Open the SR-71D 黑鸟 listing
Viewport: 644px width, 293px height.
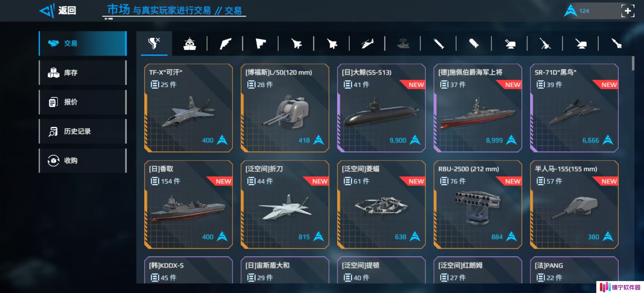coord(574,108)
